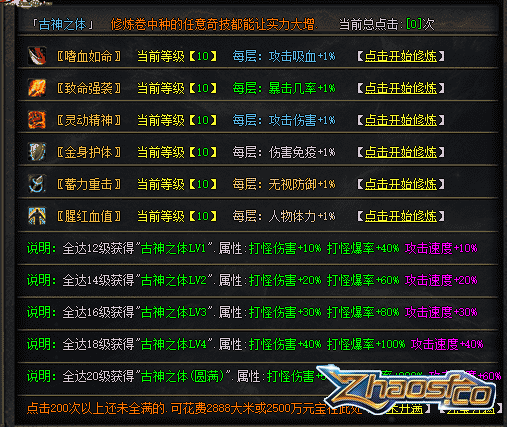The height and width of the screenshot is (427, 507).
Task: Click the 伤害免疫+1% effect text
Action: [302, 152]
